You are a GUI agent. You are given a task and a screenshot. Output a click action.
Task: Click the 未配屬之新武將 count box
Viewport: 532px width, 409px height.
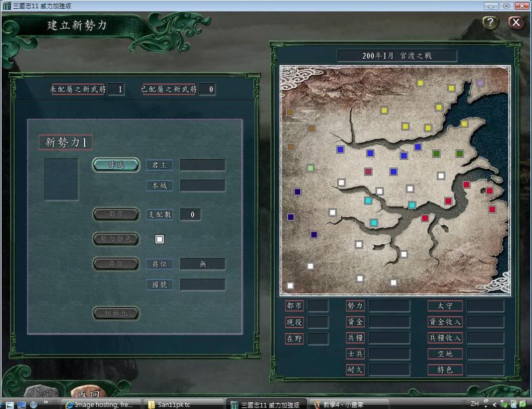[x=116, y=89]
